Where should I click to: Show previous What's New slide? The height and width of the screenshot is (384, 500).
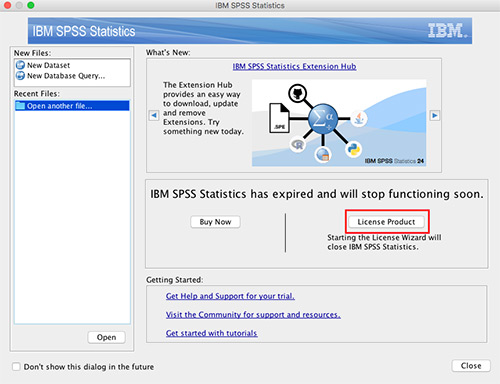click(154, 115)
